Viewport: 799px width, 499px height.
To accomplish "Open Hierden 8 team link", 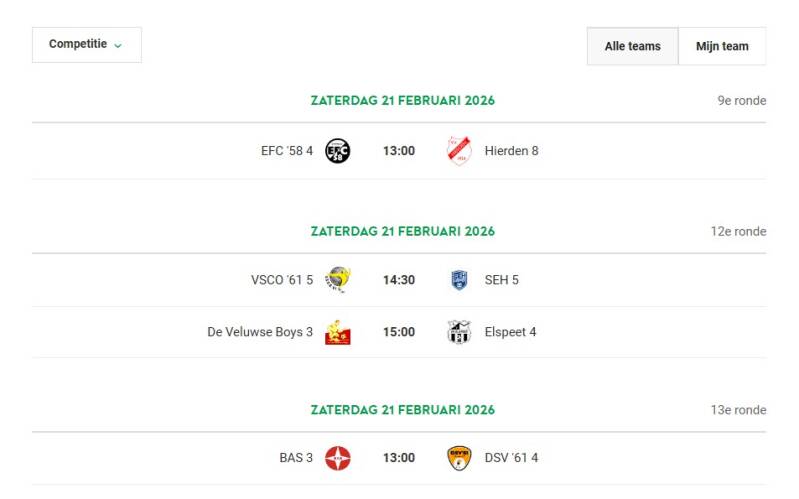I will pyautogui.click(x=511, y=151).
